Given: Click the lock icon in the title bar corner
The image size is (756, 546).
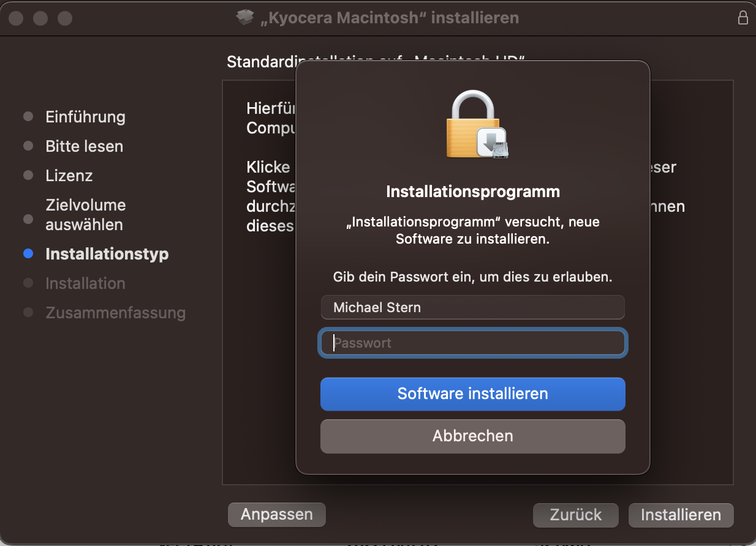Looking at the screenshot, I should (743, 18).
